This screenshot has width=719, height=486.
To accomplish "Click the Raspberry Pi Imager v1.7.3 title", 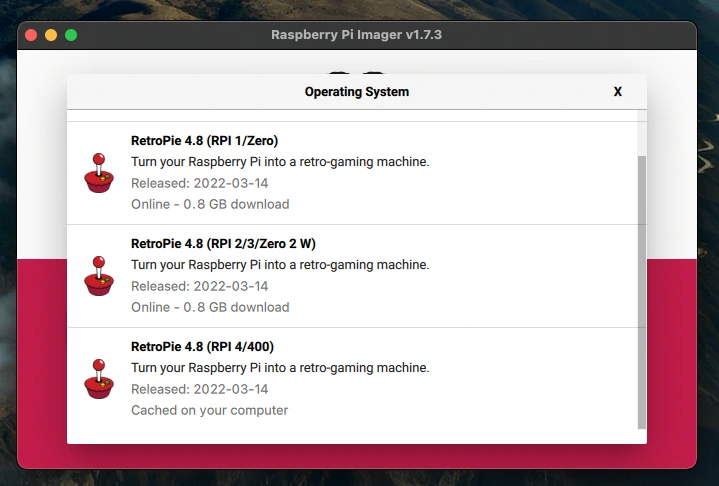I will pyautogui.click(x=356, y=35).
